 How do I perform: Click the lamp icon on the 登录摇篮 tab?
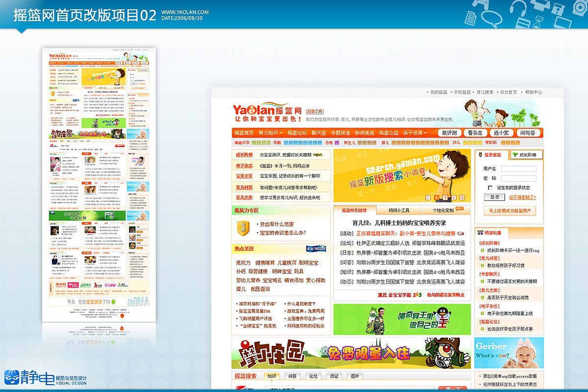click(x=480, y=154)
